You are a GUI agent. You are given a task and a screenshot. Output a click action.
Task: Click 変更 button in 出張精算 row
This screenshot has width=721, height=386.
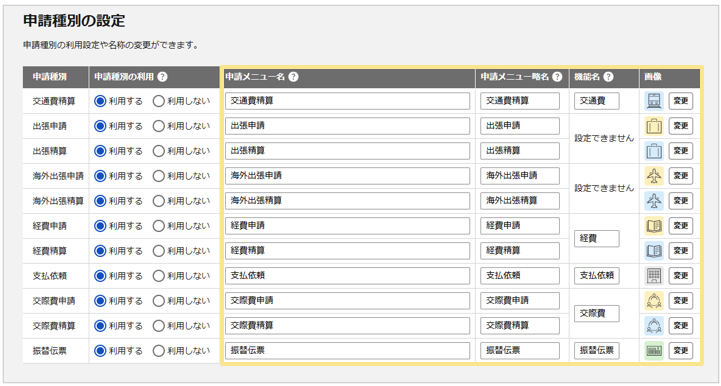click(681, 151)
